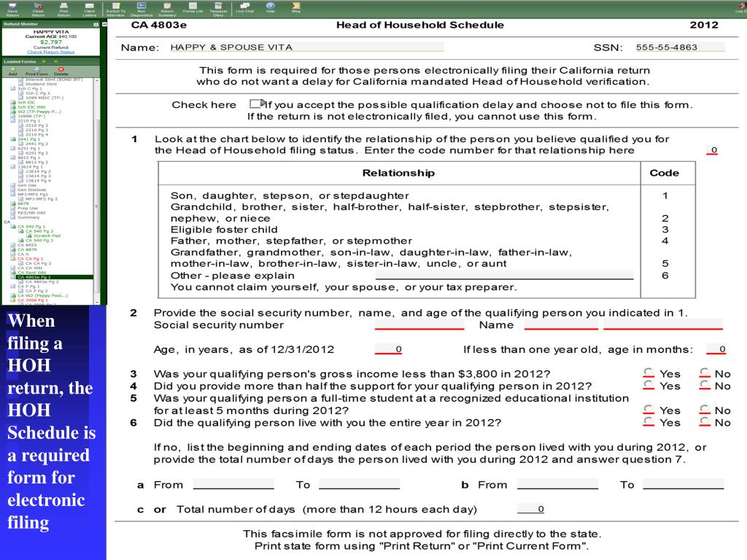The height and width of the screenshot is (560, 747).
Task: Open MFJ-MFS Pg1 in forms tree
Action: coord(32,194)
